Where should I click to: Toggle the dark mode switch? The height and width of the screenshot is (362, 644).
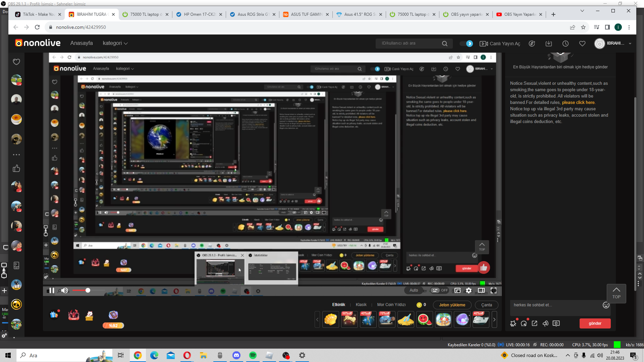(467, 44)
